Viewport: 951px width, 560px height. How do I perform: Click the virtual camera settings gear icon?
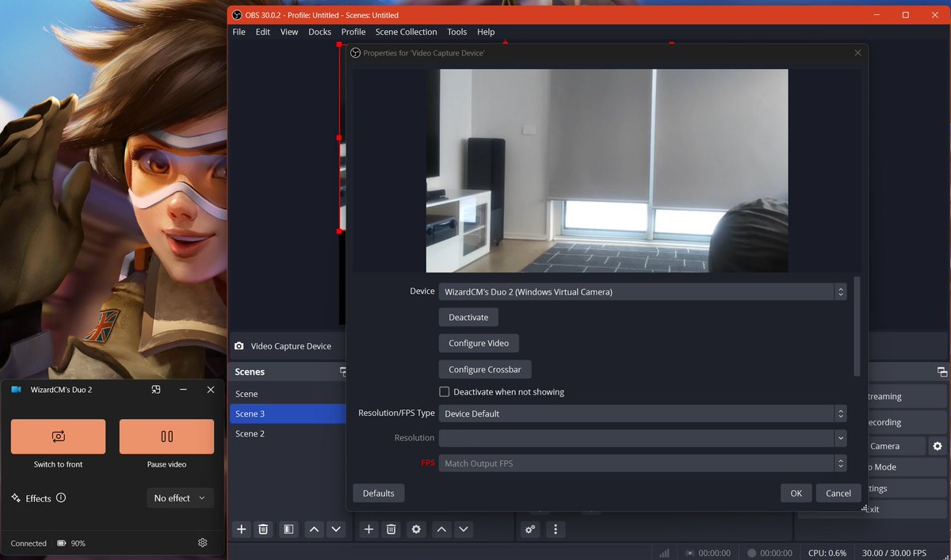938,446
